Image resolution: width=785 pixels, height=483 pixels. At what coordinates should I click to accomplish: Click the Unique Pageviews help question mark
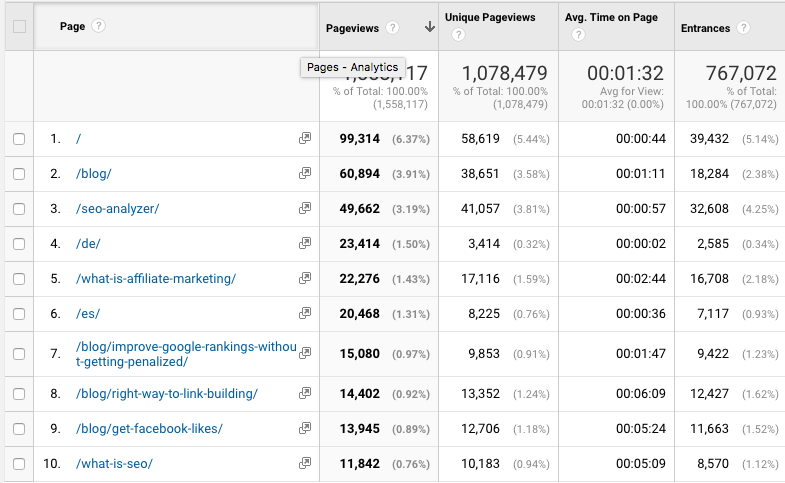458,35
